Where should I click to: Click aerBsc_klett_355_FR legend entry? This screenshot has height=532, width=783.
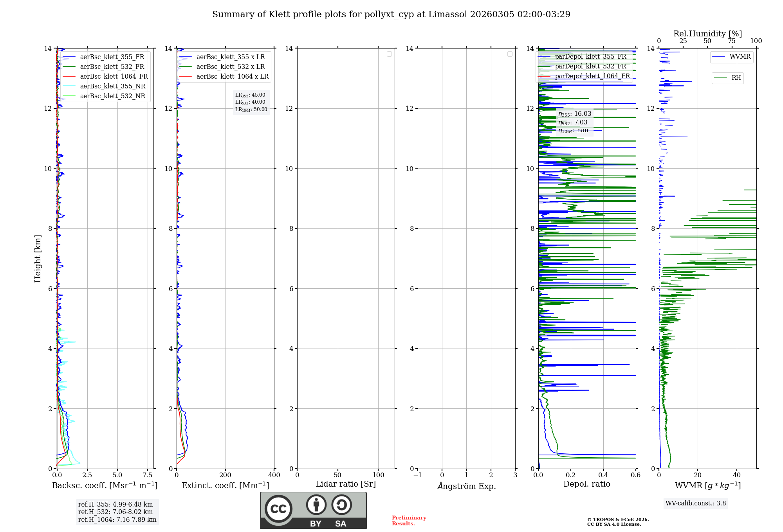coord(112,57)
